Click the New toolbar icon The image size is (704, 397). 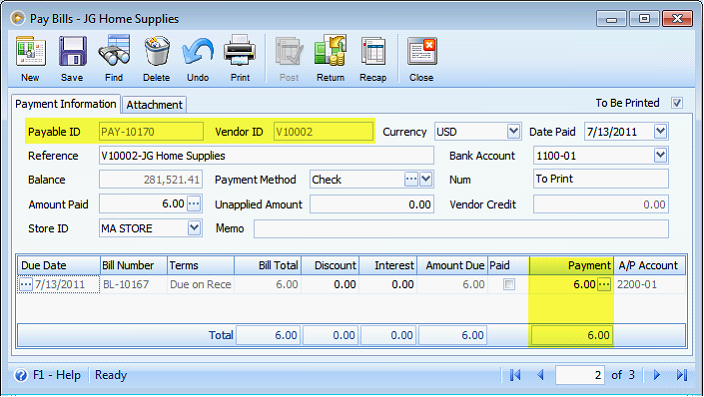pos(30,52)
